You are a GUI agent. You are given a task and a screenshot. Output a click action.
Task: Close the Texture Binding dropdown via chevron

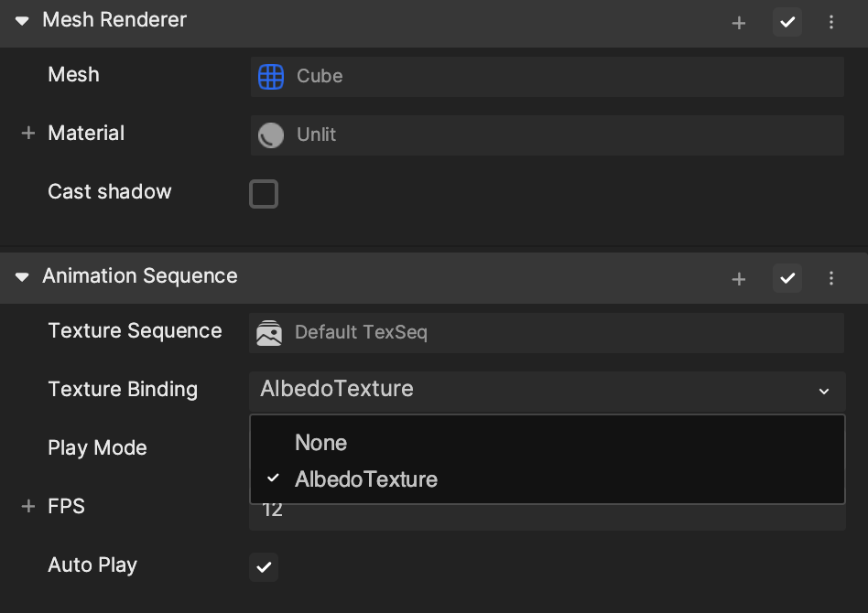coord(824,392)
